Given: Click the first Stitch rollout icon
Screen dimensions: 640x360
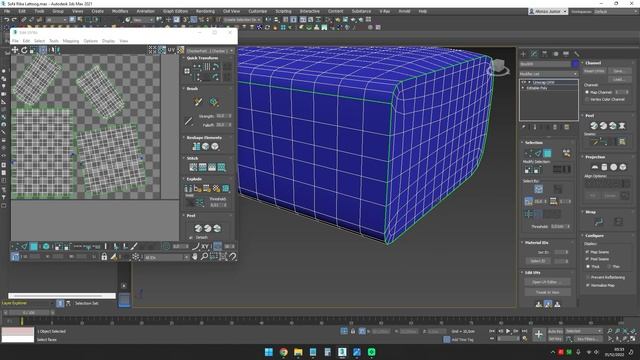Looking at the screenshot, I should point(193,167).
